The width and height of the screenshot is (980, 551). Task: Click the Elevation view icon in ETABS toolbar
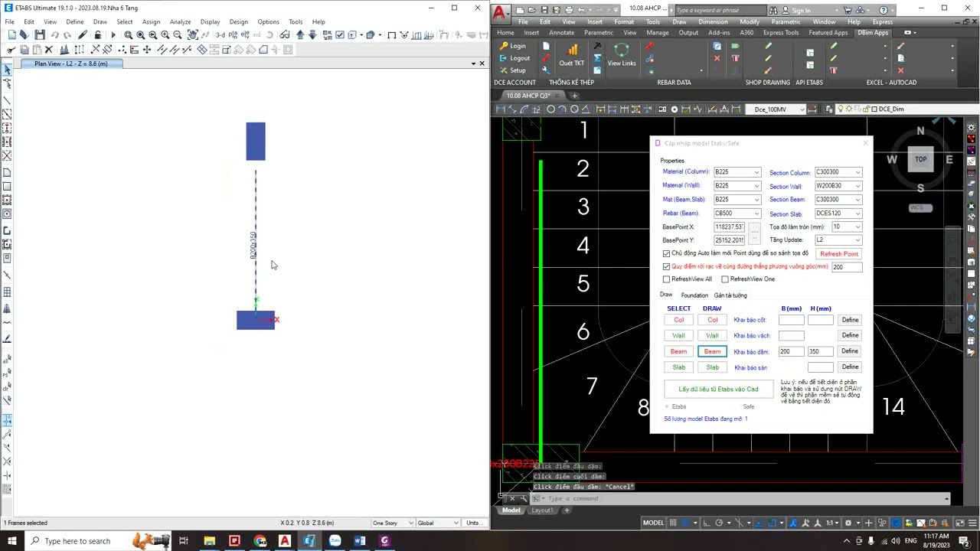[x=246, y=35]
